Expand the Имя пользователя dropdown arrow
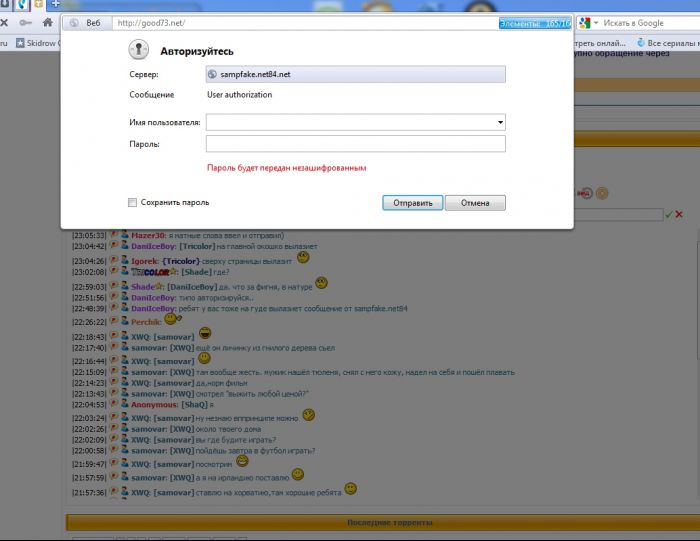Viewport: 700px width, 541px height. 499,122
